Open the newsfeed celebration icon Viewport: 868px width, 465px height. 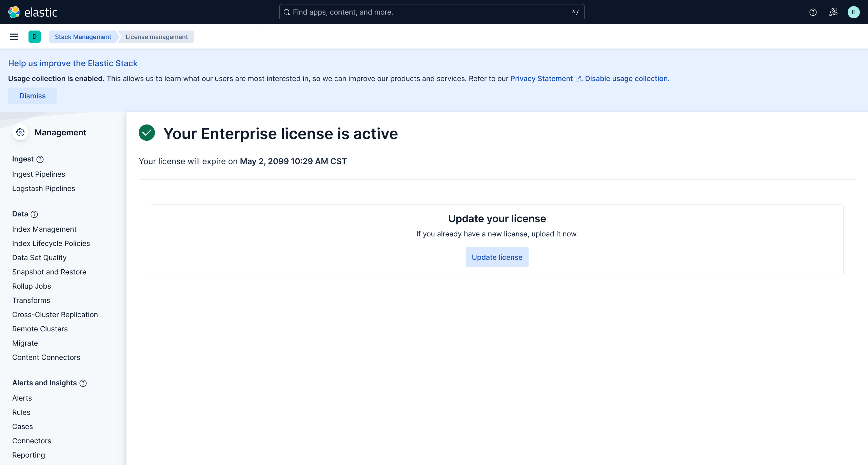(833, 12)
